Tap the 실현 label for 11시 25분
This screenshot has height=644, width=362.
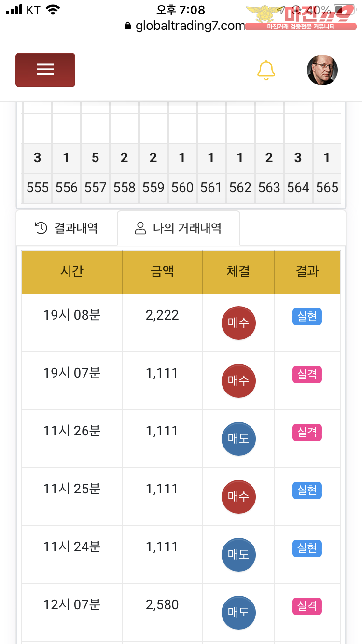(x=307, y=490)
